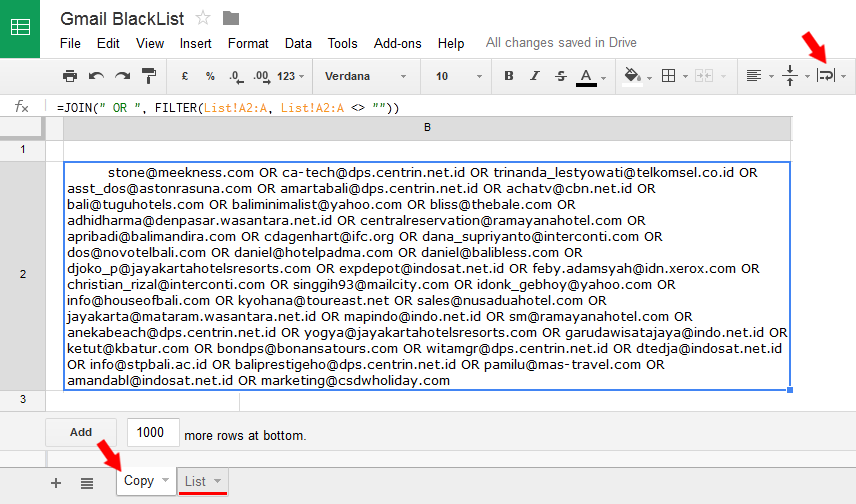
Task: Open the List tab dropdown arrow
Action: pos(217,481)
